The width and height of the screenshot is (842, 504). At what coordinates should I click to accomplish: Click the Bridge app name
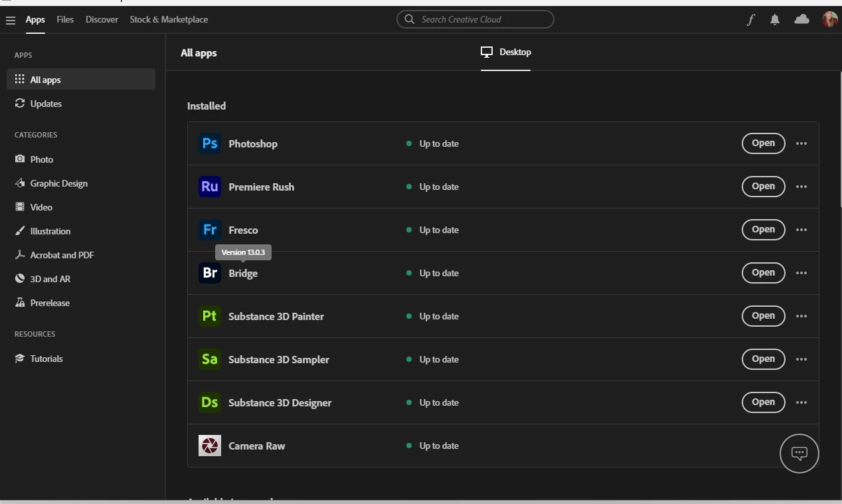[243, 273]
